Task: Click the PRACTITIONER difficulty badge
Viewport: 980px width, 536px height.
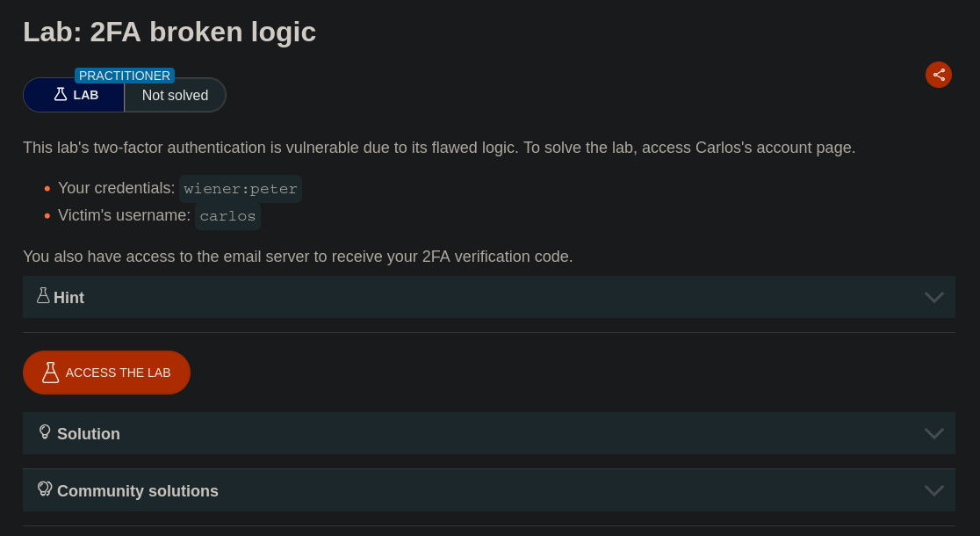Action: 125,76
